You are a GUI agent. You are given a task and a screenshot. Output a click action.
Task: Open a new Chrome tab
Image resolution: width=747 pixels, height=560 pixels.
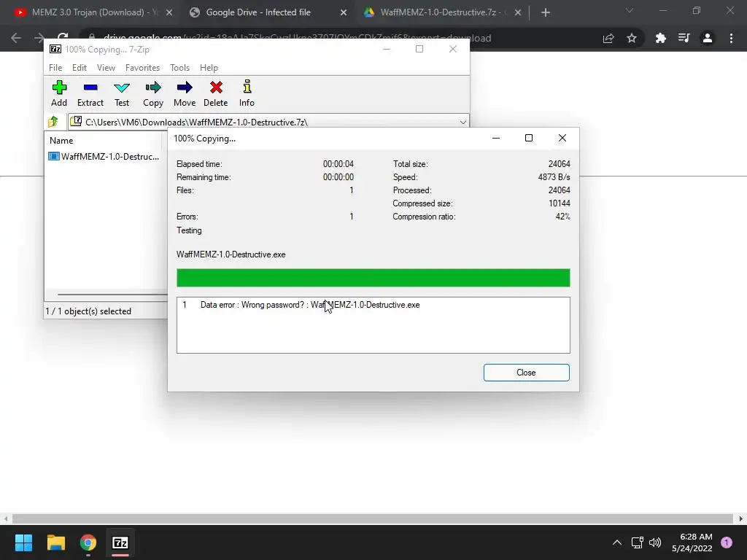click(546, 12)
